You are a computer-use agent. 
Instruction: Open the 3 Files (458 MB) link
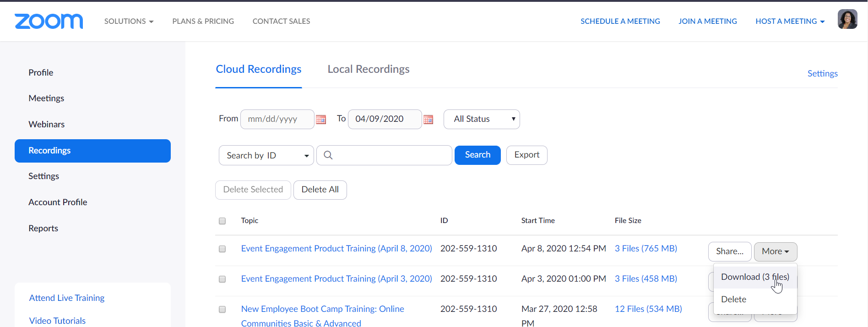pos(646,279)
